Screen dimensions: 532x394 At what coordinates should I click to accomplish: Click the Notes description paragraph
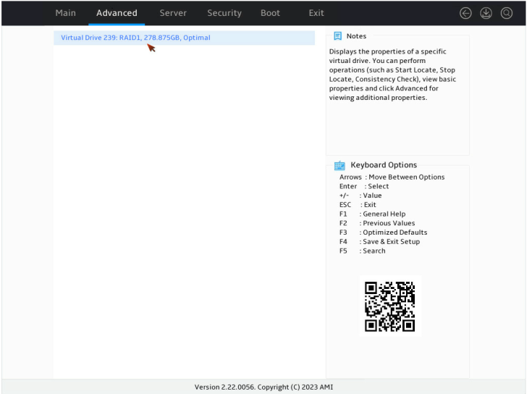(x=392, y=75)
